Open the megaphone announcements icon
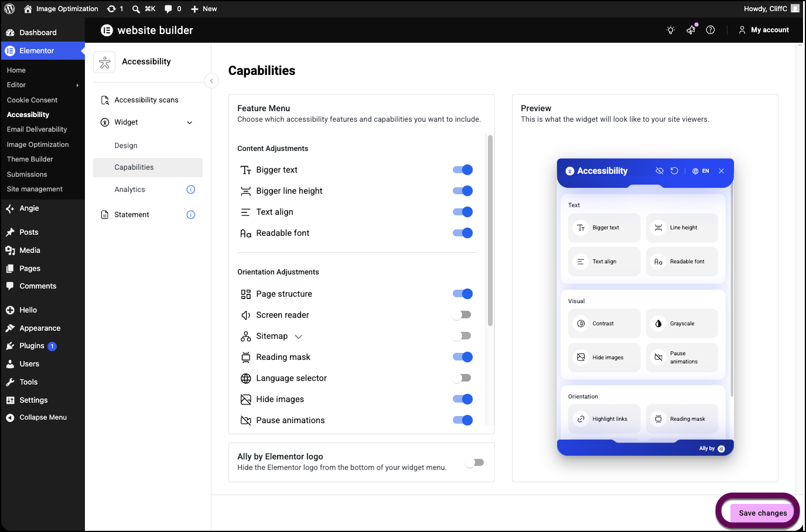 click(x=691, y=30)
